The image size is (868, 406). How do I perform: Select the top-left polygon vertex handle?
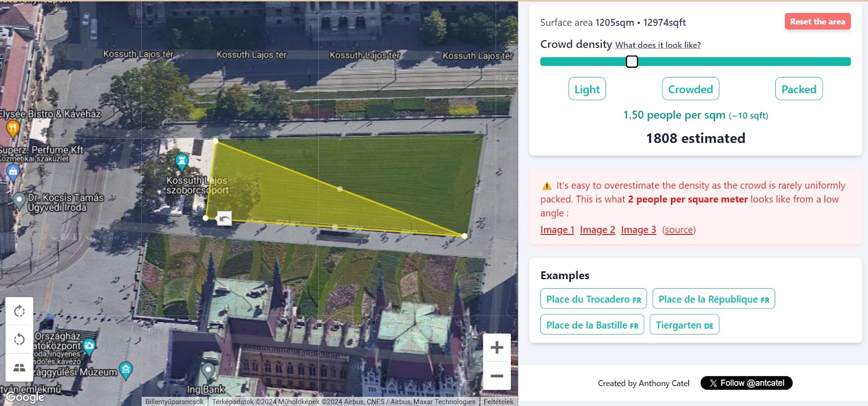(x=215, y=141)
